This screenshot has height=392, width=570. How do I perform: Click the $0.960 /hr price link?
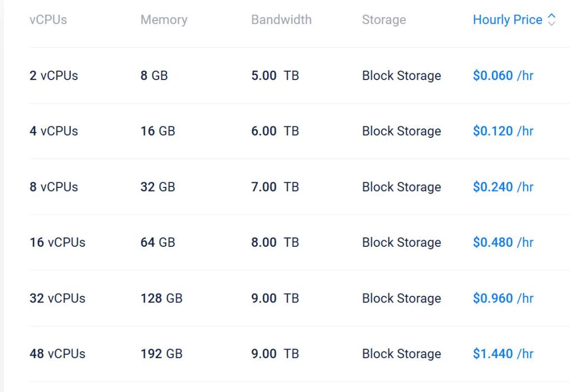click(503, 298)
